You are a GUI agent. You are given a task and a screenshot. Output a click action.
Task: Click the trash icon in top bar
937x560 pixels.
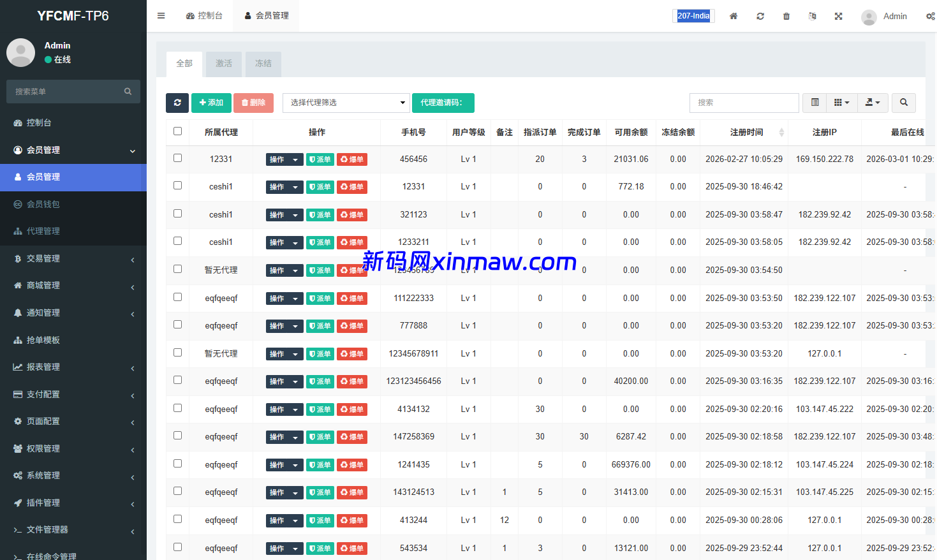pos(786,16)
